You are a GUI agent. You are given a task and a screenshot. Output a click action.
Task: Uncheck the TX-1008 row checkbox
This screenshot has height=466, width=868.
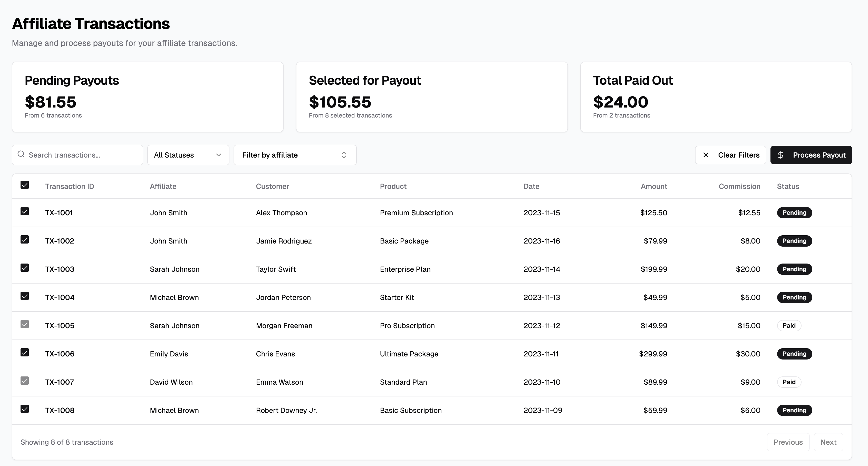(25, 409)
